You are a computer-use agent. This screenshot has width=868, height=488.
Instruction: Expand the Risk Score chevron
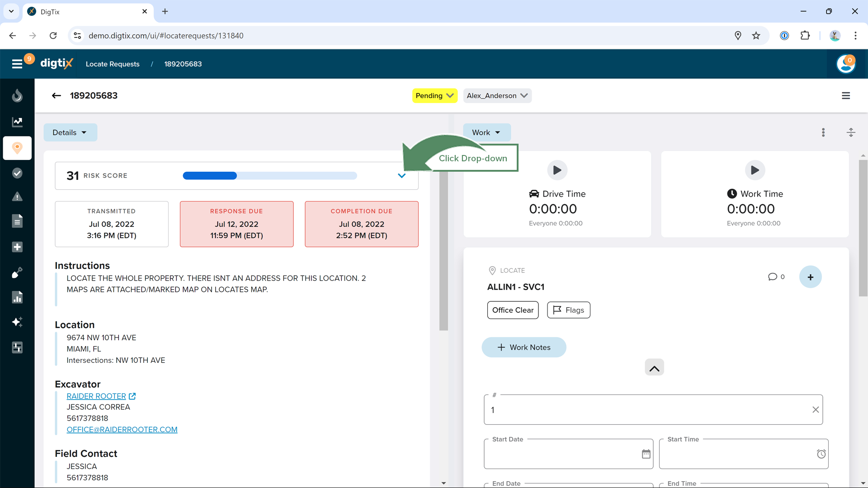click(x=401, y=176)
